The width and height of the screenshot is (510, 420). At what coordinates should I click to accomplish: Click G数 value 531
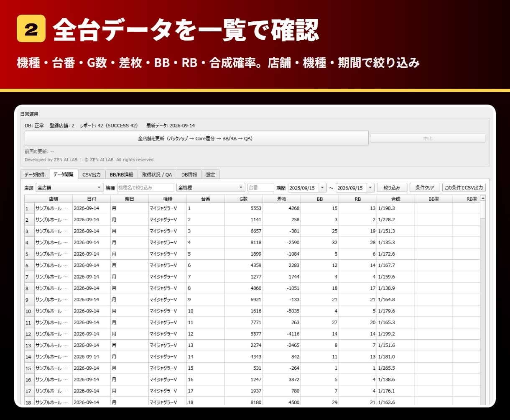click(x=257, y=369)
